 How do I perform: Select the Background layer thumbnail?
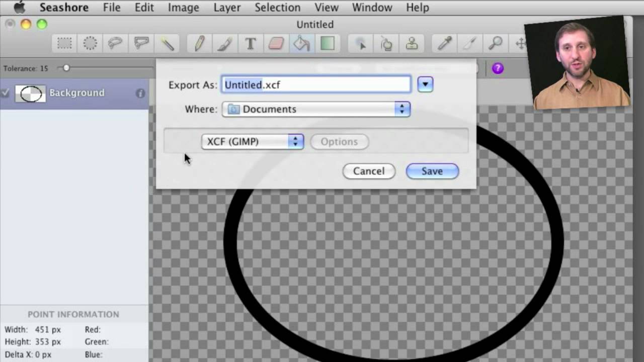tap(30, 93)
